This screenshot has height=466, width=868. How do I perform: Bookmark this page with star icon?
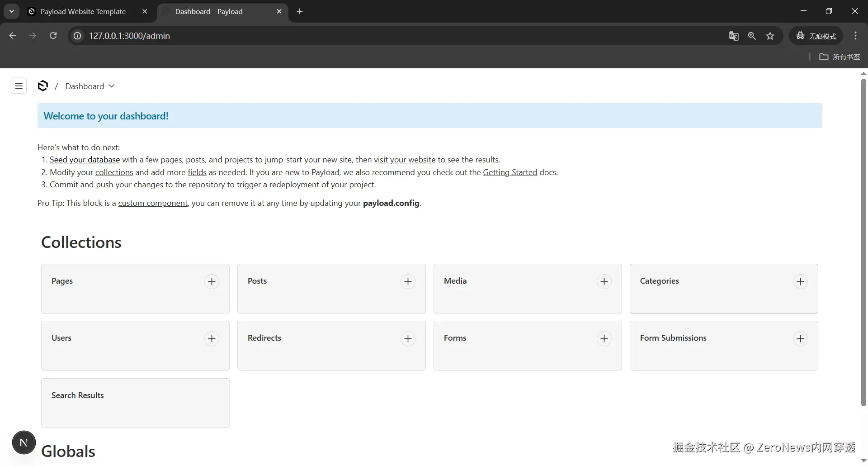(770, 36)
